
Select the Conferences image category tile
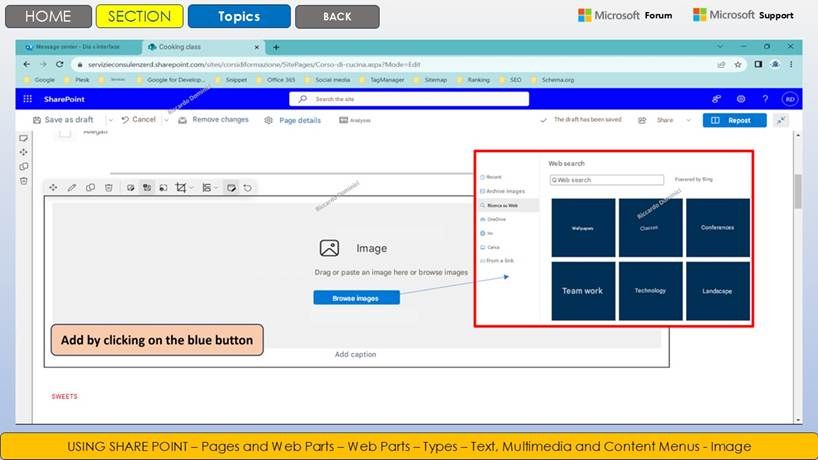[x=718, y=228]
